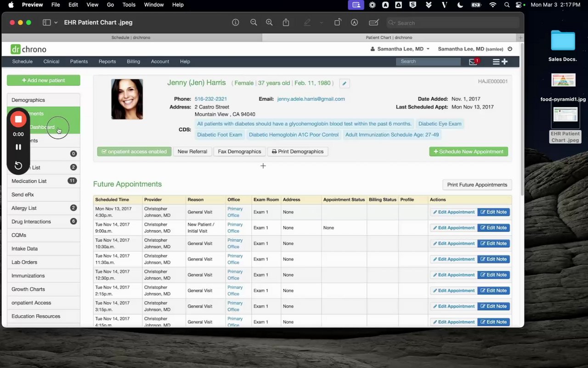Open Spotlight search in the menu bar
This screenshot has height=368, width=588.
click(507, 5)
